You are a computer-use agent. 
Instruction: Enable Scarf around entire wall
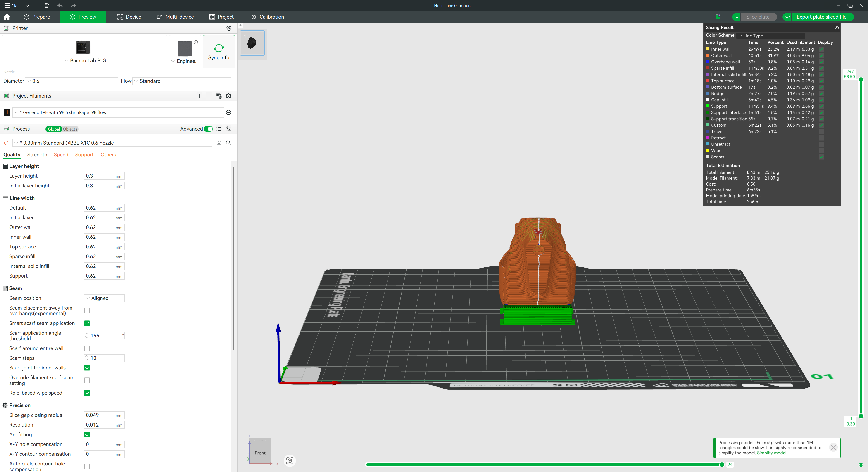coord(87,348)
